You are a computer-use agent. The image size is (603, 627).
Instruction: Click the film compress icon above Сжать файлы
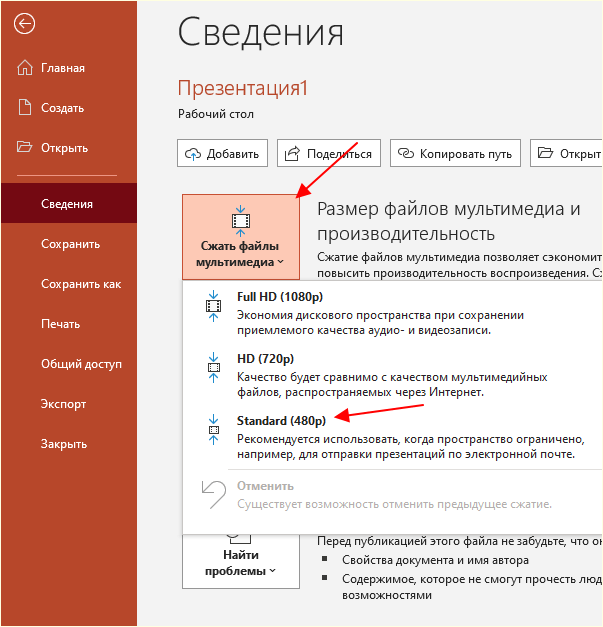tap(241, 221)
